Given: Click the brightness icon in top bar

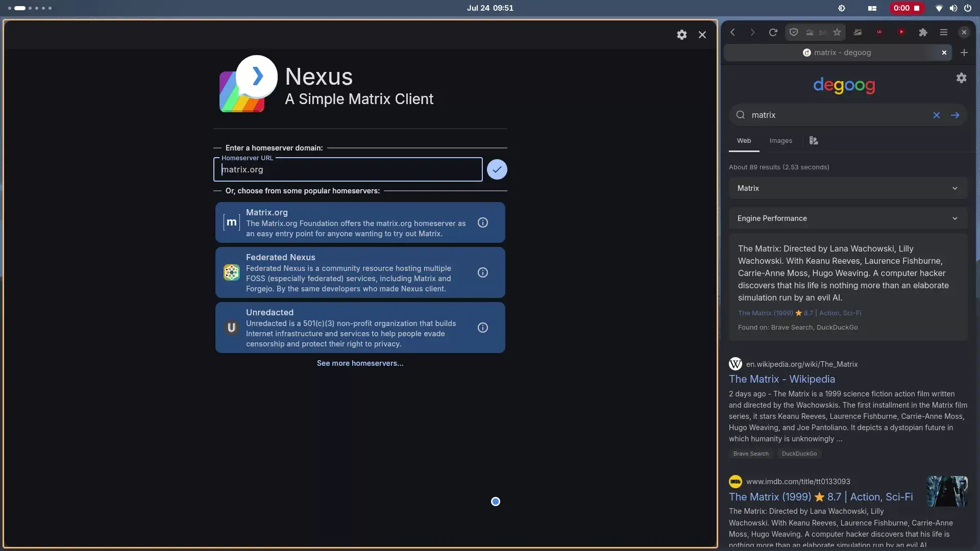Looking at the screenshot, I should point(842,8).
